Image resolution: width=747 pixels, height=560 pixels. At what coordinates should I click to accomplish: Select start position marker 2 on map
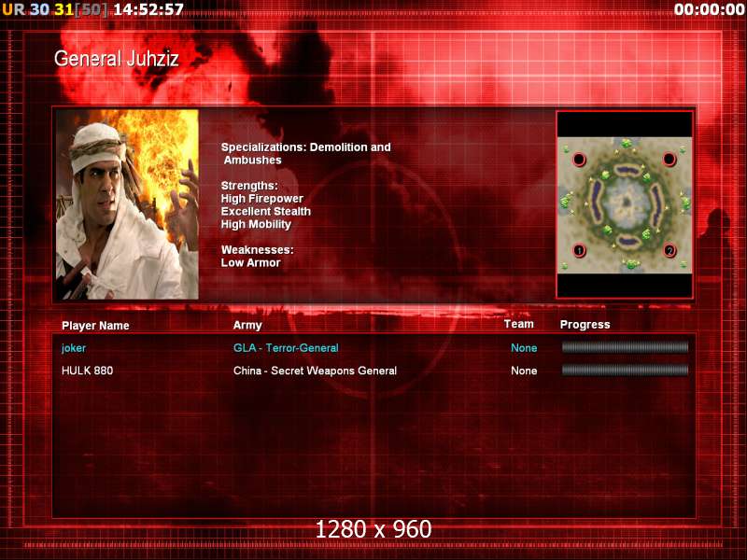coord(669,250)
